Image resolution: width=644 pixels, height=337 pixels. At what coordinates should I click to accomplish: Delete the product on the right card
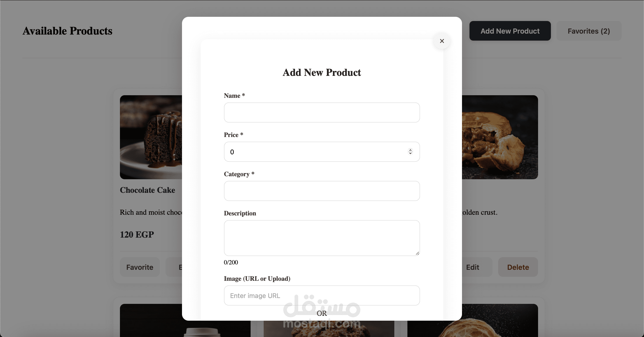click(x=518, y=267)
